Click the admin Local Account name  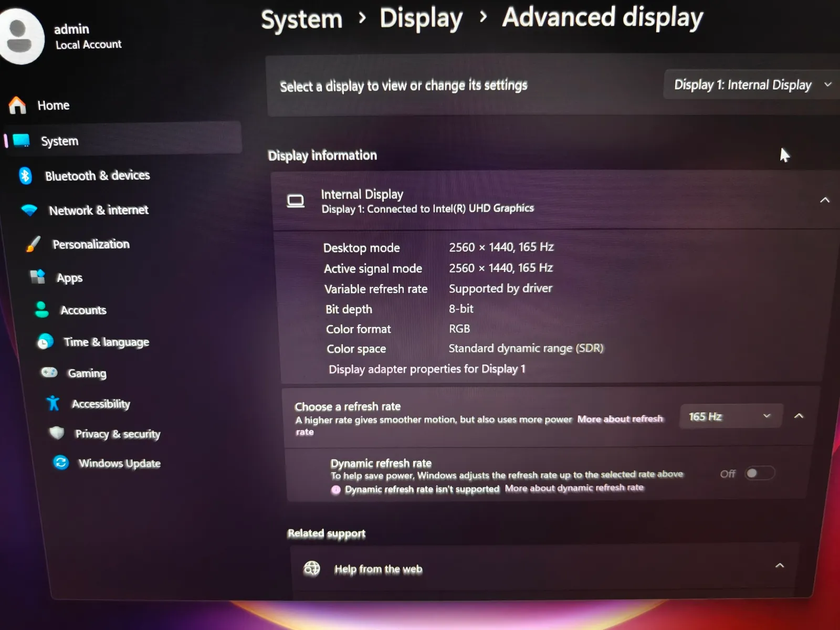[88, 36]
